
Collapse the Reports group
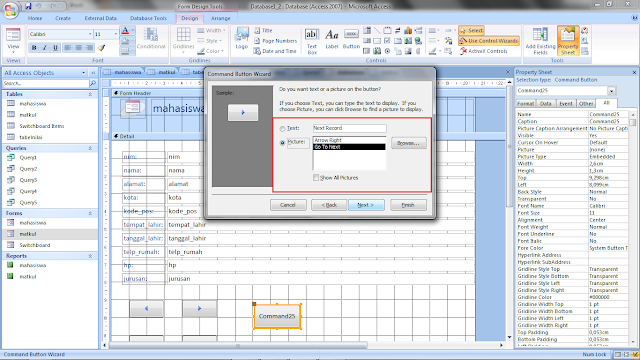point(90,256)
